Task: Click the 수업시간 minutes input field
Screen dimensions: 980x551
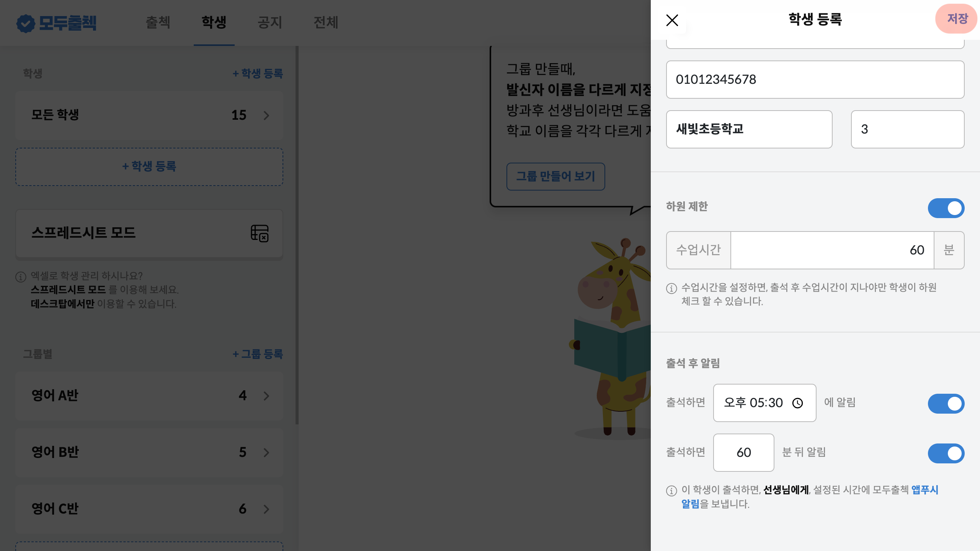Action: 831,250
